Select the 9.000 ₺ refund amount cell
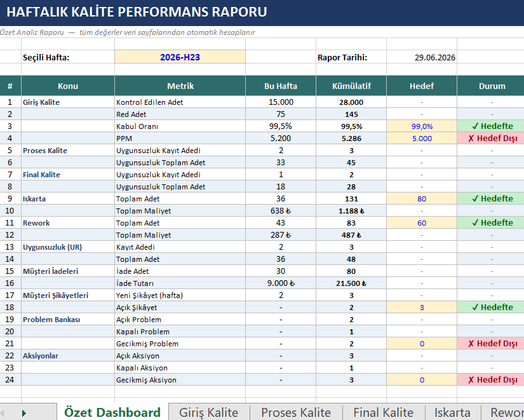Viewport: 524px width, 420px height. coord(281,283)
